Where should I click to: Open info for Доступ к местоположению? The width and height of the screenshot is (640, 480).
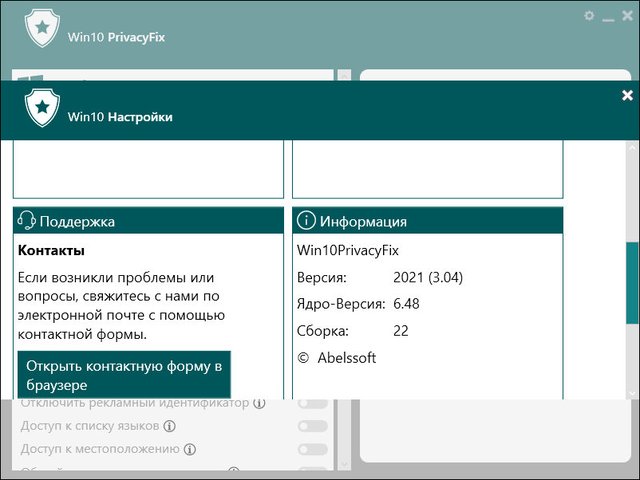[189, 449]
